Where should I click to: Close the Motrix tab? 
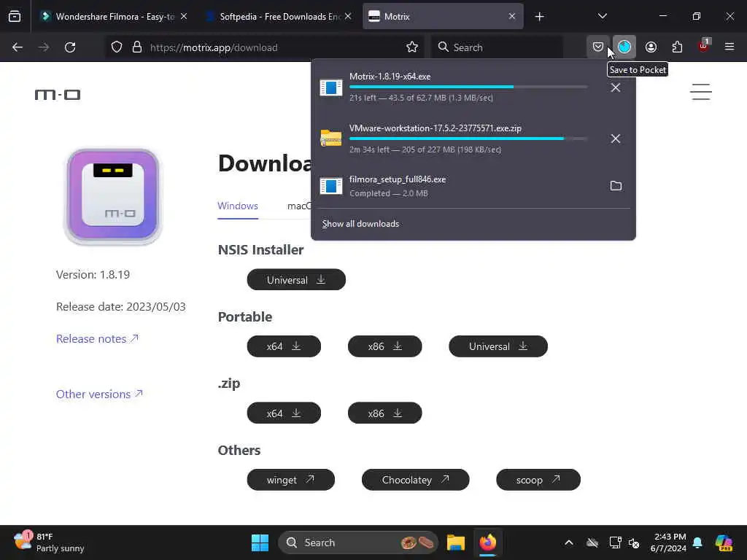click(511, 17)
